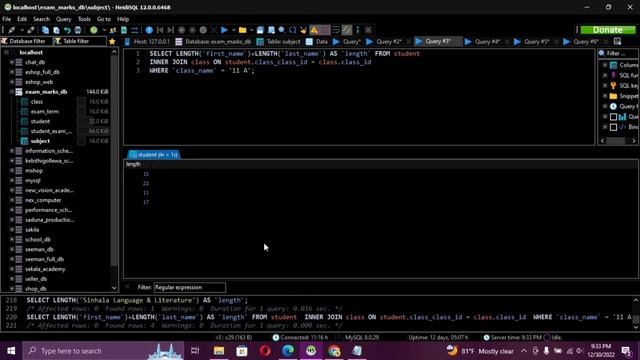640x360 pixels.
Task: Open the Help menu
Action: (x=123, y=19)
